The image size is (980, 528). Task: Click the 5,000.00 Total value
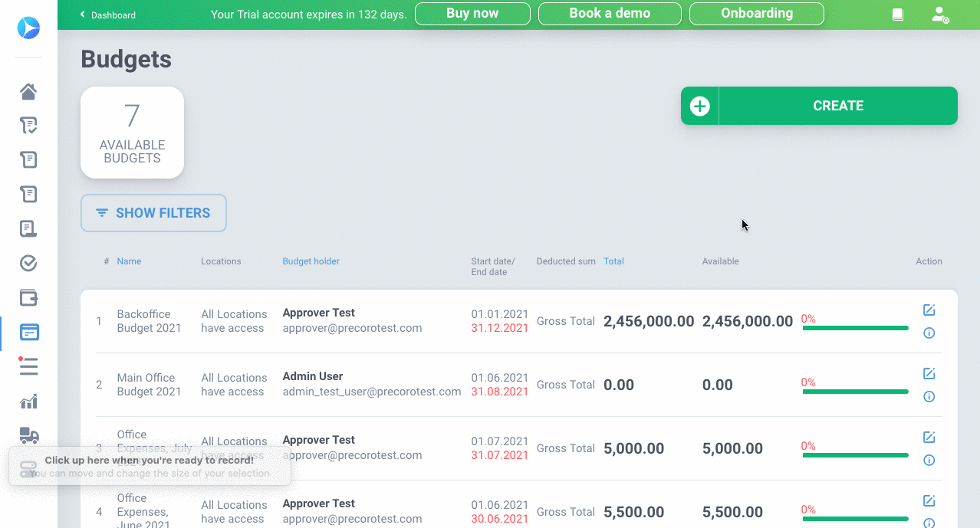pos(634,448)
